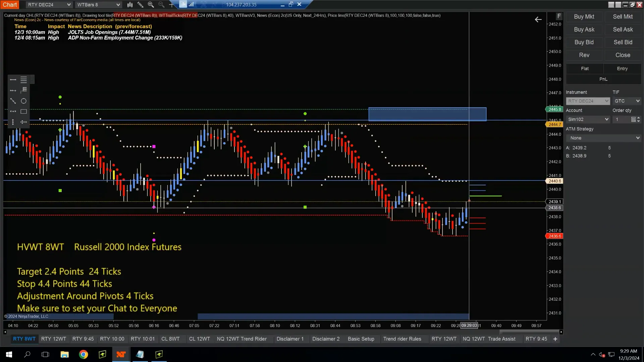644x362 pixels.
Task: Click the Buy Ask button
Action: (x=584, y=29)
